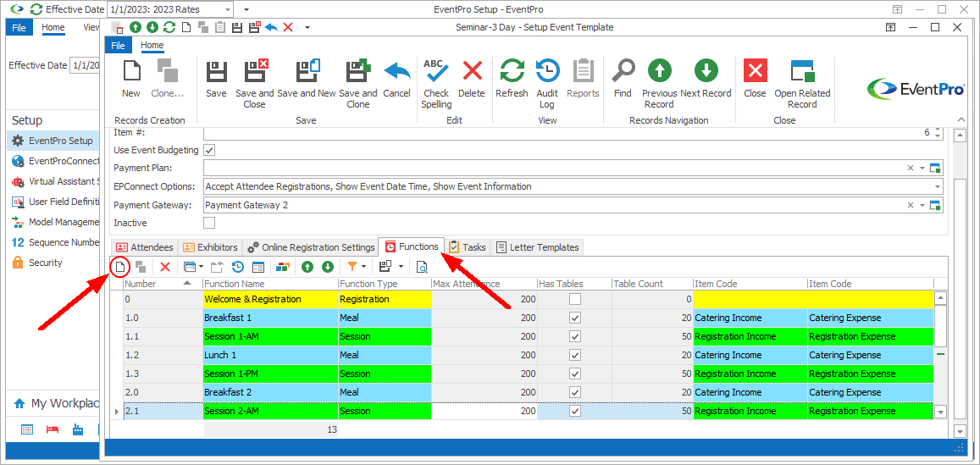Viewport: 980px width, 465px height.
Task: Open the Payment Gateway related record button
Action: [936, 205]
